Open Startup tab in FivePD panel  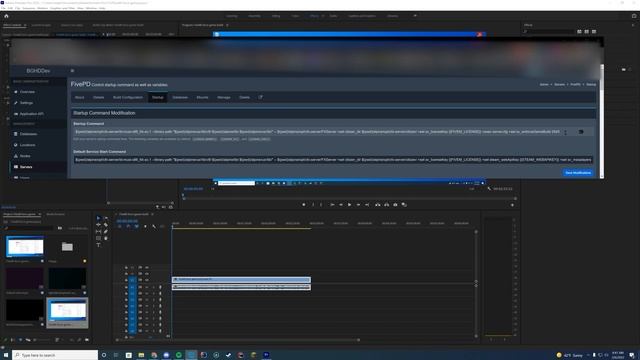158,97
